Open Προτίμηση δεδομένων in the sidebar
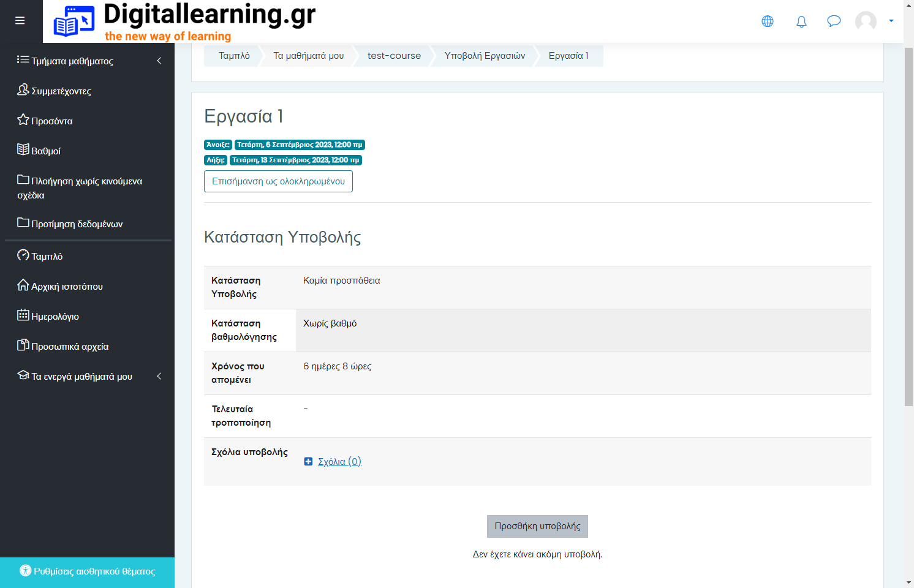The image size is (914, 588). pos(77,224)
